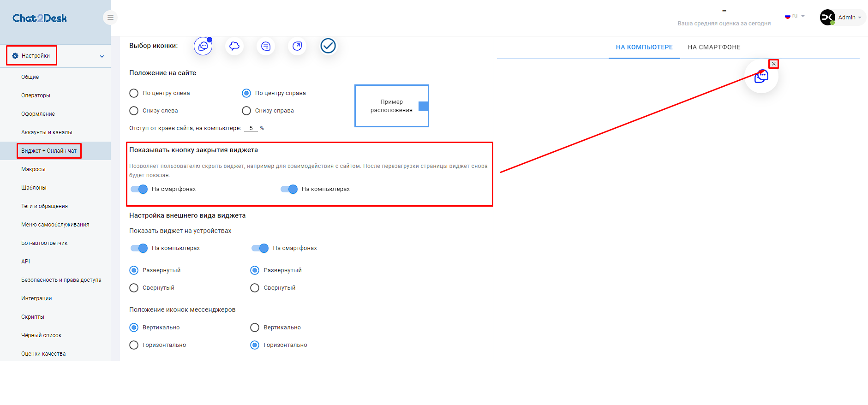The width and height of the screenshot is (868, 405).
Task: Choose the cloud speech bubble widget icon
Action: click(234, 46)
